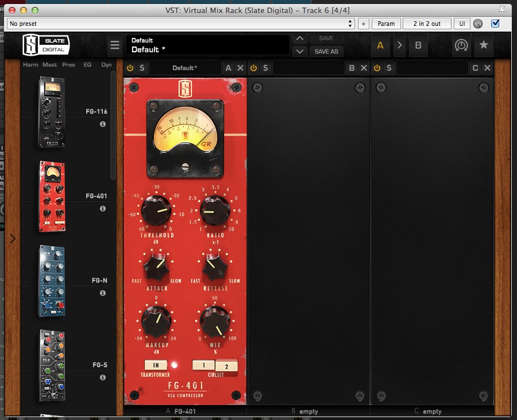Open the hamburger menu next to Slate Digital logo
This screenshot has width=517, height=420.
pyautogui.click(x=115, y=45)
